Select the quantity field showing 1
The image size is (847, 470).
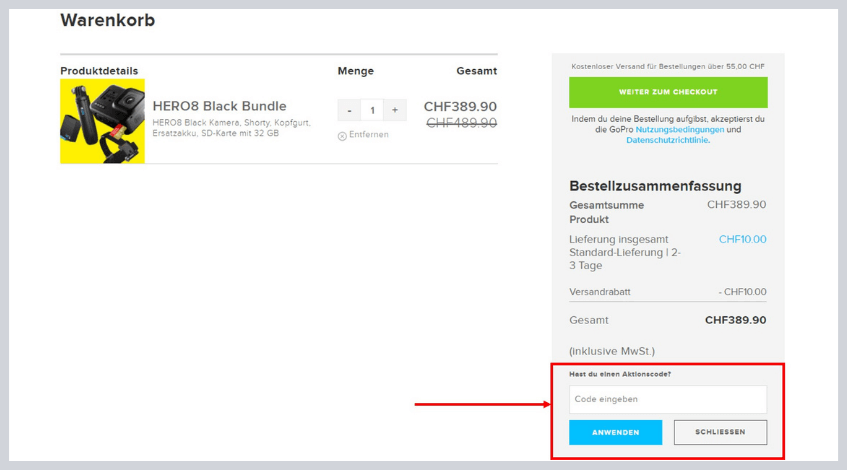(x=372, y=110)
